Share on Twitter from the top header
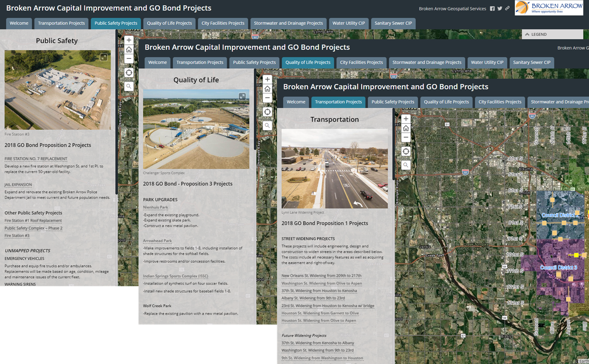589x364 pixels. pos(500,9)
